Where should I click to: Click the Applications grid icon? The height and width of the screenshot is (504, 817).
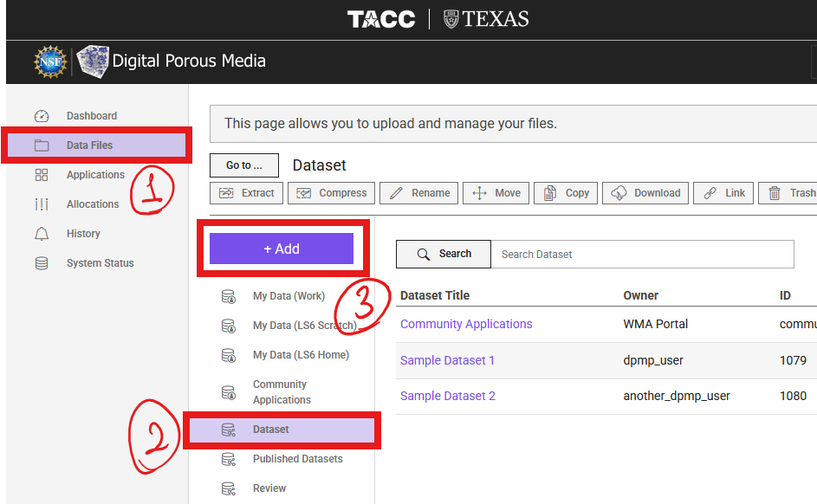pyautogui.click(x=42, y=174)
